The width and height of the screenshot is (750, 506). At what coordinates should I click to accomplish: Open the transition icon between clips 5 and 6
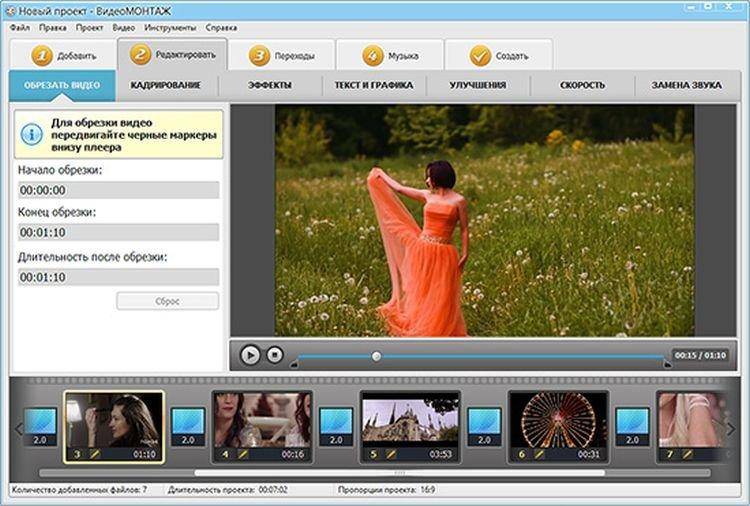485,427
